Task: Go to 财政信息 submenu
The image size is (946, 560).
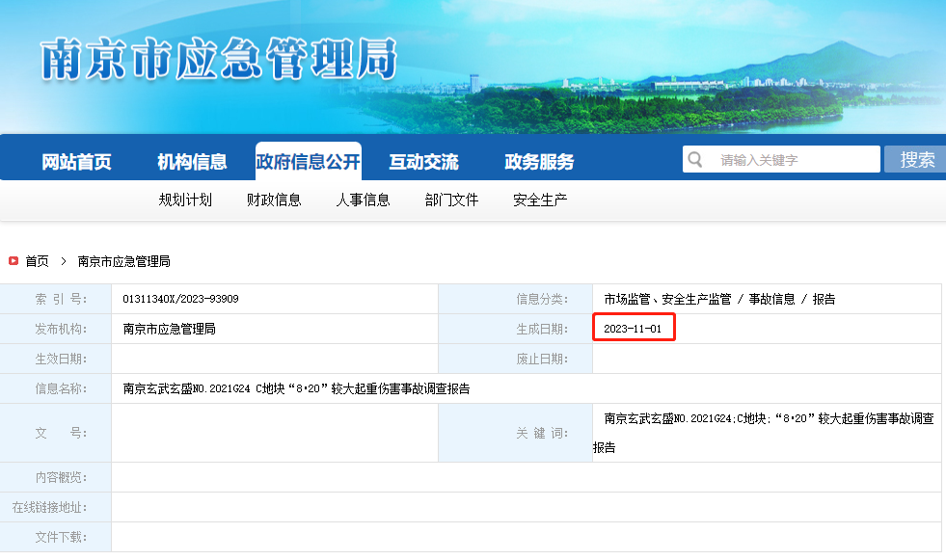Action: (x=274, y=200)
